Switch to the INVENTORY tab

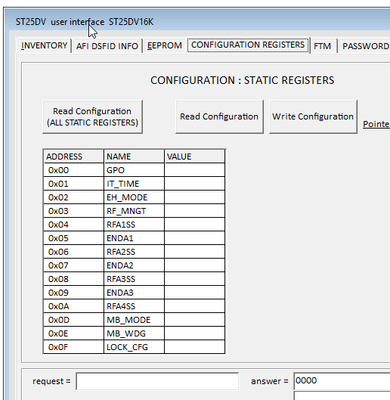click(x=44, y=46)
